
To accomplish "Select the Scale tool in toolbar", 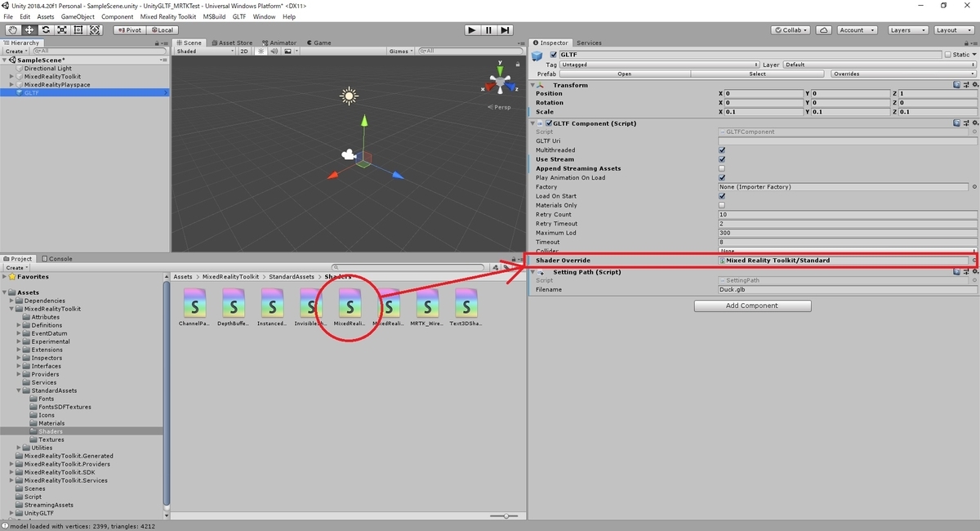I will point(61,30).
